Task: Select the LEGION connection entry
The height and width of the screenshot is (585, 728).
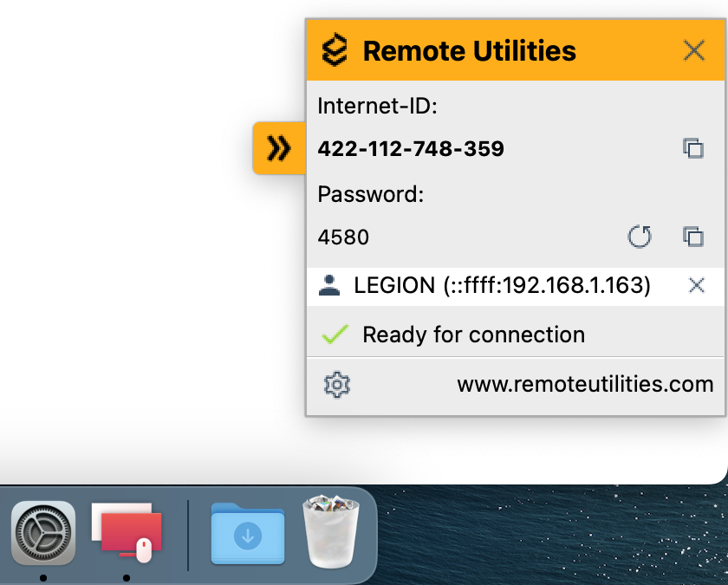Action: (502, 285)
